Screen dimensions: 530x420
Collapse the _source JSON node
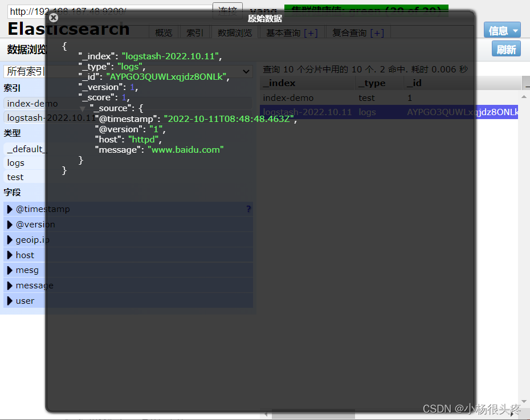tap(83, 108)
